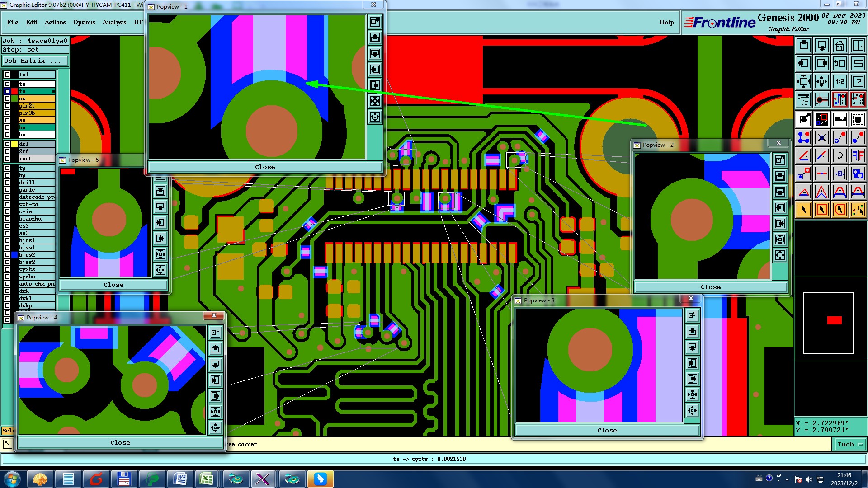Click the mirror flip F icon
Image resolution: width=868 pixels, height=488 pixels.
click(858, 155)
